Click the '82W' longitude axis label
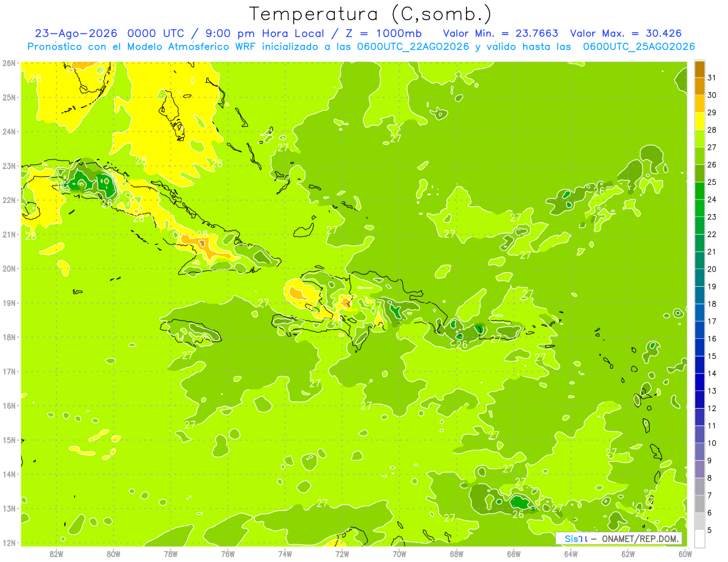This screenshot has width=728, height=562. (x=56, y=553)
